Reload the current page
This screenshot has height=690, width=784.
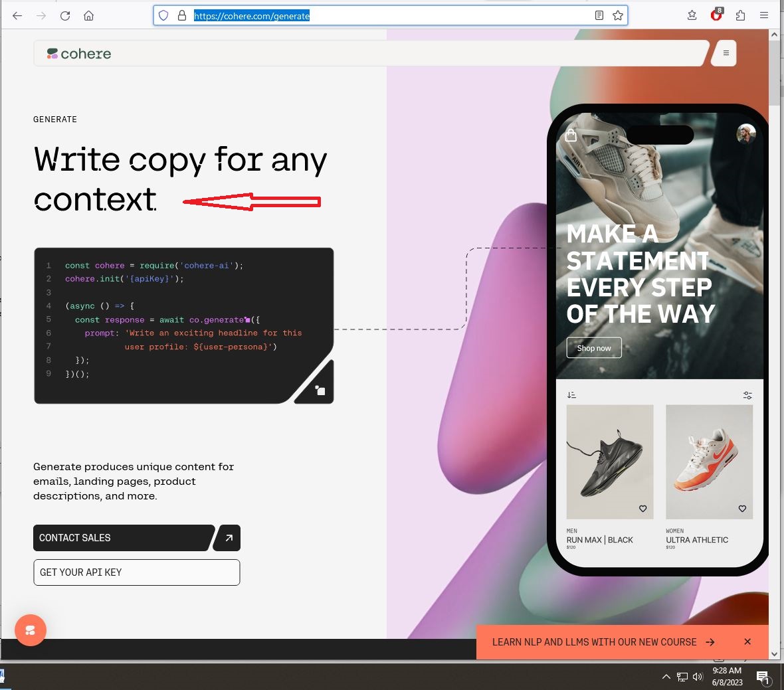coord(65,16)
